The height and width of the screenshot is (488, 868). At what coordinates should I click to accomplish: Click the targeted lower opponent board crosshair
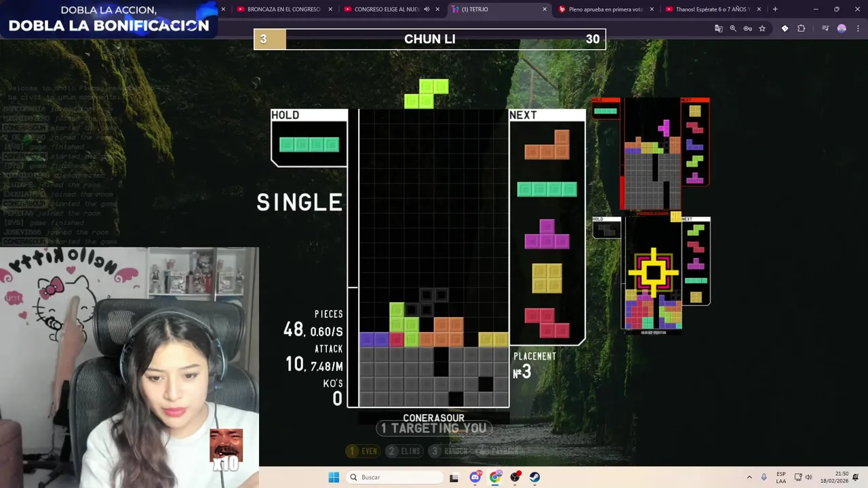(654, 272)
